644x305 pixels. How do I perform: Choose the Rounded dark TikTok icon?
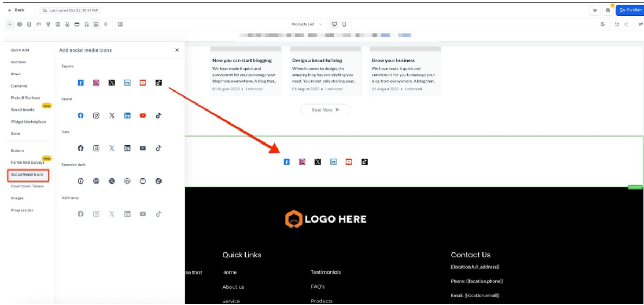(158, 181)
